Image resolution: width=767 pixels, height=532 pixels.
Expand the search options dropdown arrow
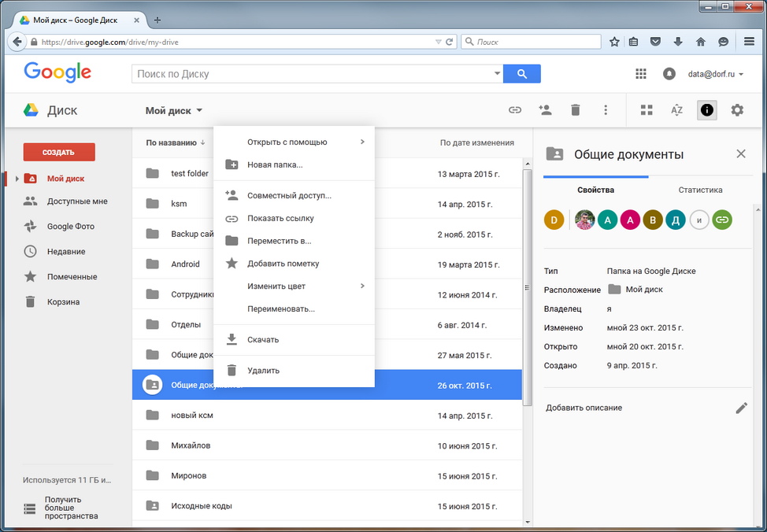tap(497, 74)
